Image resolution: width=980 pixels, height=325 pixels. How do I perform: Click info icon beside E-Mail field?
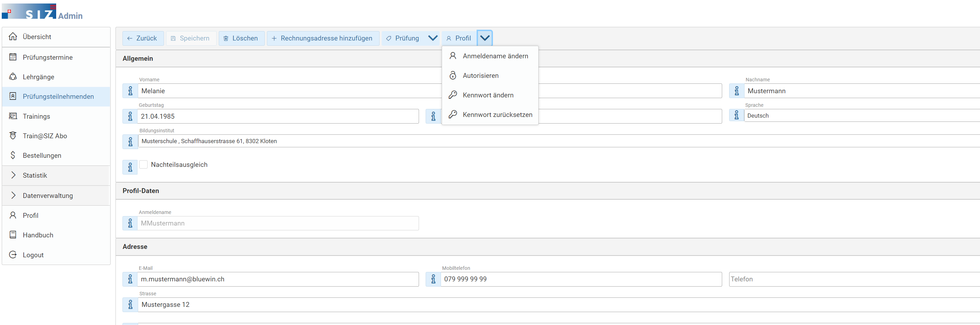pyautogui.click(x=130, y=279)
